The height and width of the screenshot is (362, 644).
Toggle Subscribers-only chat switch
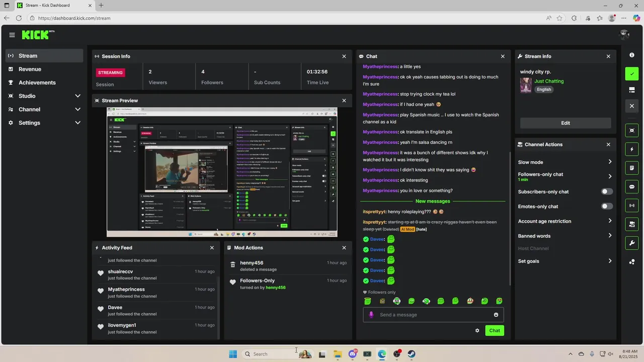pos(607,192)
